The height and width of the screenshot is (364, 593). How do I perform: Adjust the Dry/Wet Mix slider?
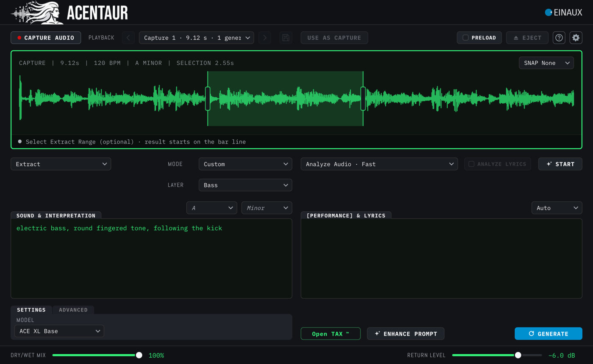point(97,355)
